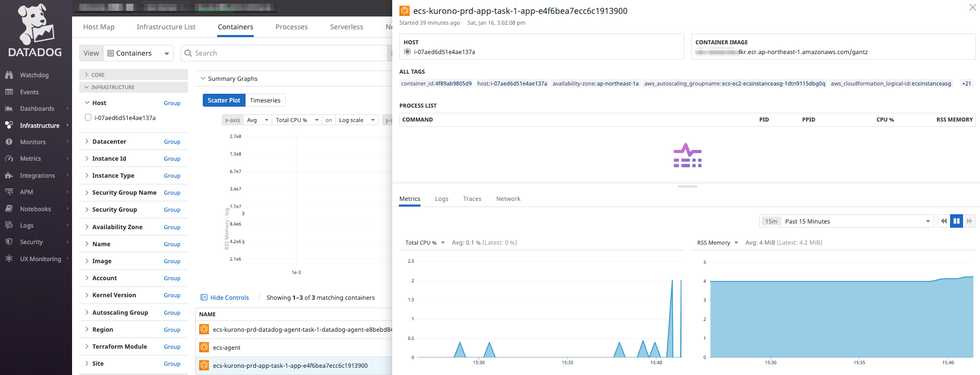Click the availability-zone:ap-northeast-1a tag
980x375 pixels.
pyautogui.click(x=596, y=83)
